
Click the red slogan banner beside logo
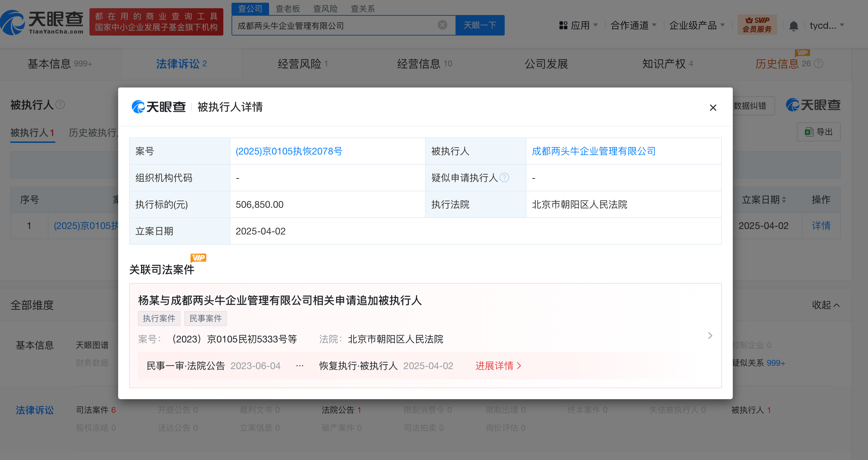click(x=156, y=22)
